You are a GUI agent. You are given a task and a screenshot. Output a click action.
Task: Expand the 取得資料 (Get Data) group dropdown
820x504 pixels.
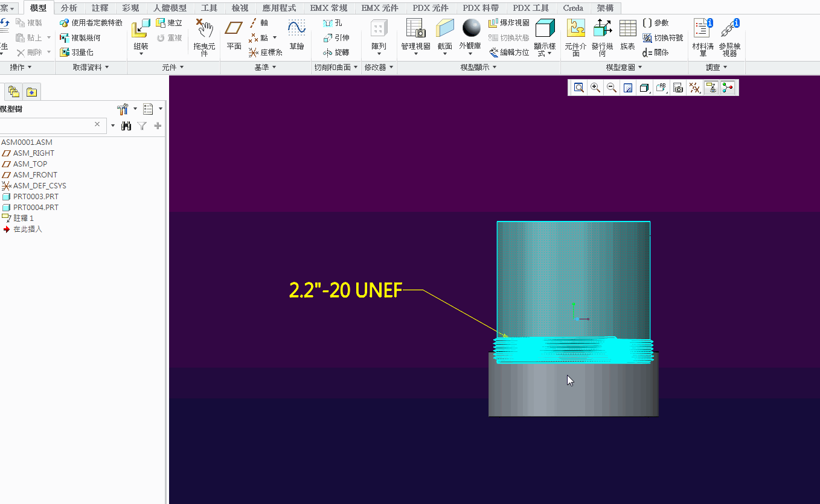pyautogui.click(x=91, y=68)
